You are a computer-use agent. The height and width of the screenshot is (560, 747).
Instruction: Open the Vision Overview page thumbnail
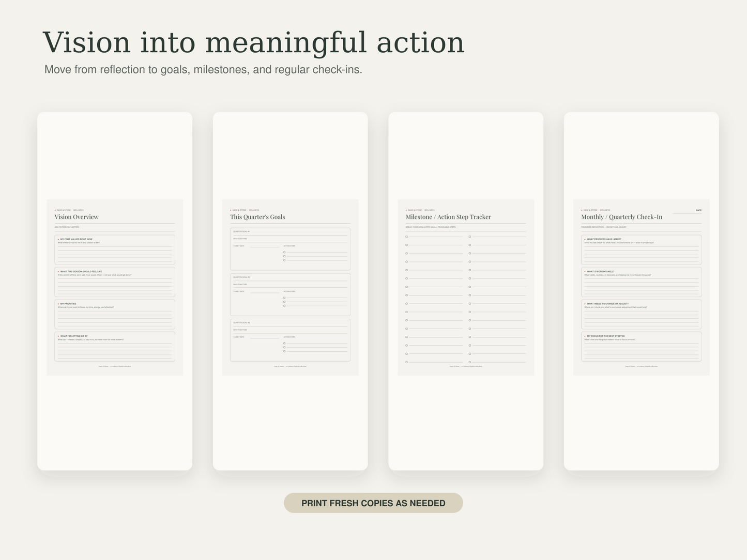tap(115, 287)
